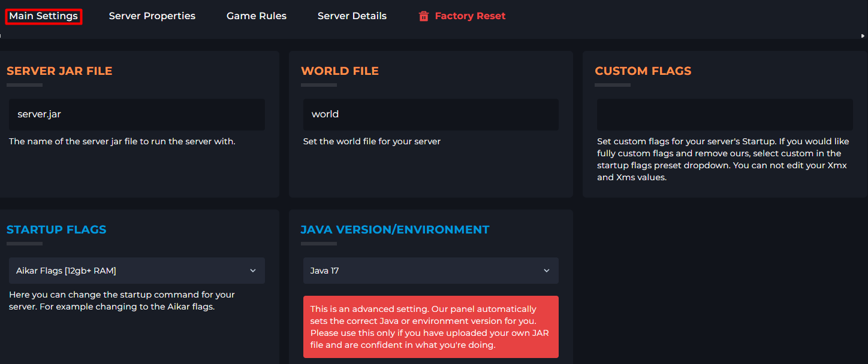
Task: Open the Java 17 version dropdown
Action: (x=431, y=271)
